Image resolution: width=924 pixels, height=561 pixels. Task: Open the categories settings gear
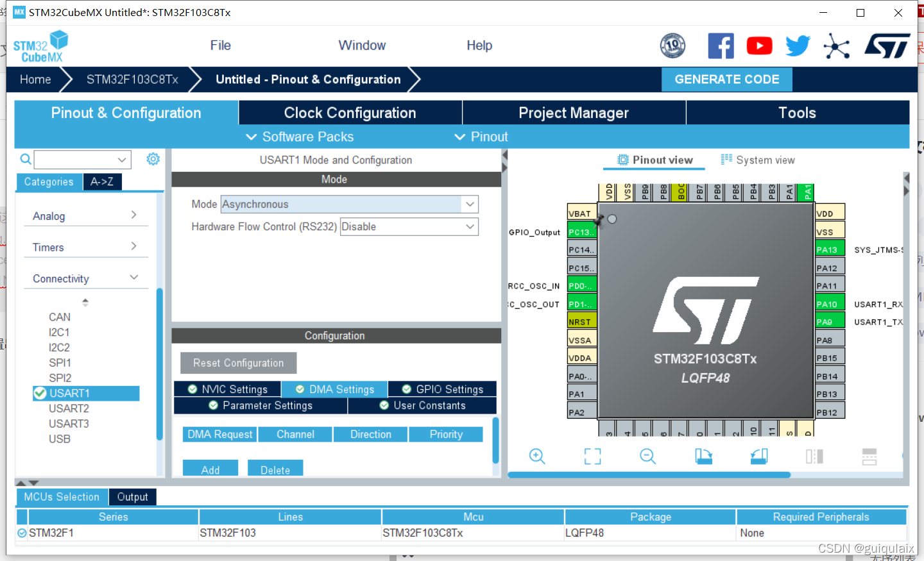(153, 159)
